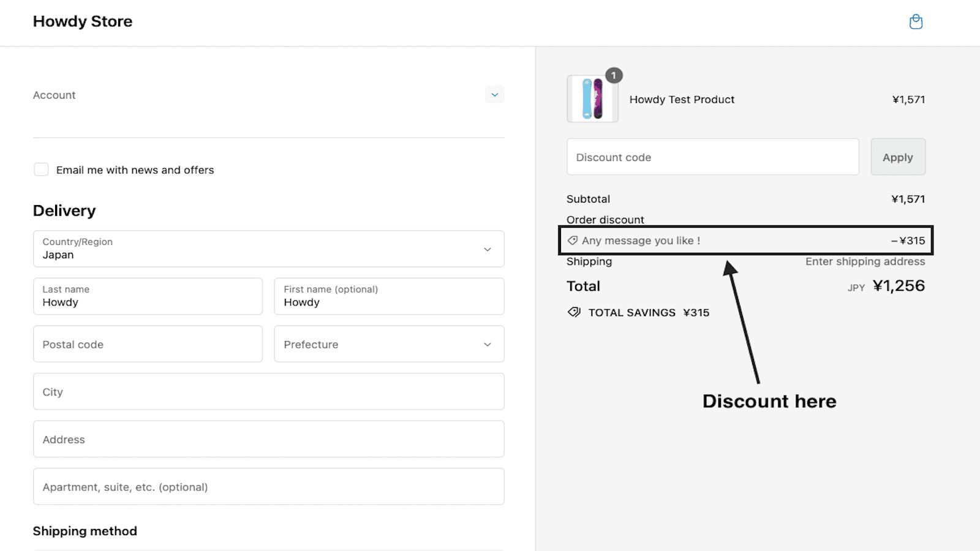Click the First name (optional) field
980x551 pixels.
coord(389,296)
